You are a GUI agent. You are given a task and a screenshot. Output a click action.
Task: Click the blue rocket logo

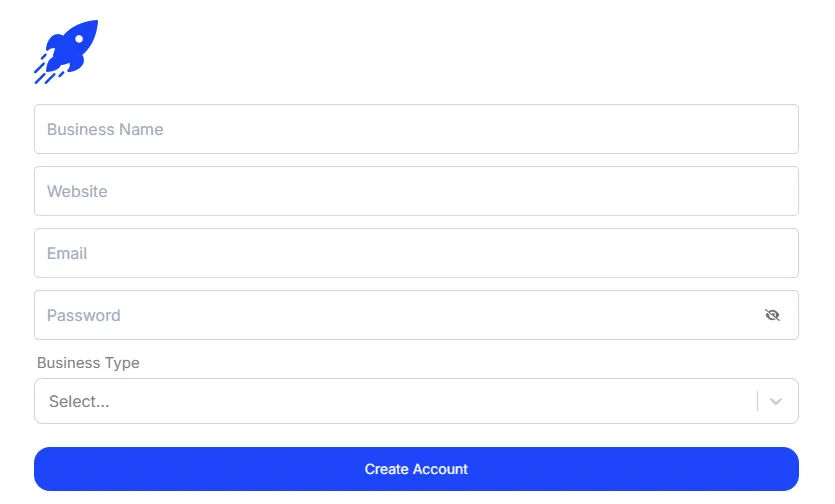click(x=66, y=52)
